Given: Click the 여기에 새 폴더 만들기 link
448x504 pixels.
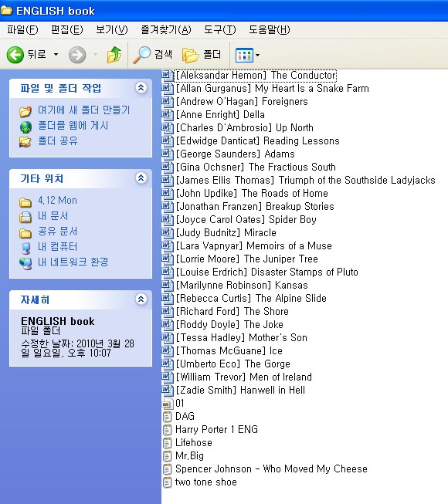Looking at the screenshot, I should [x=83, y=110].
